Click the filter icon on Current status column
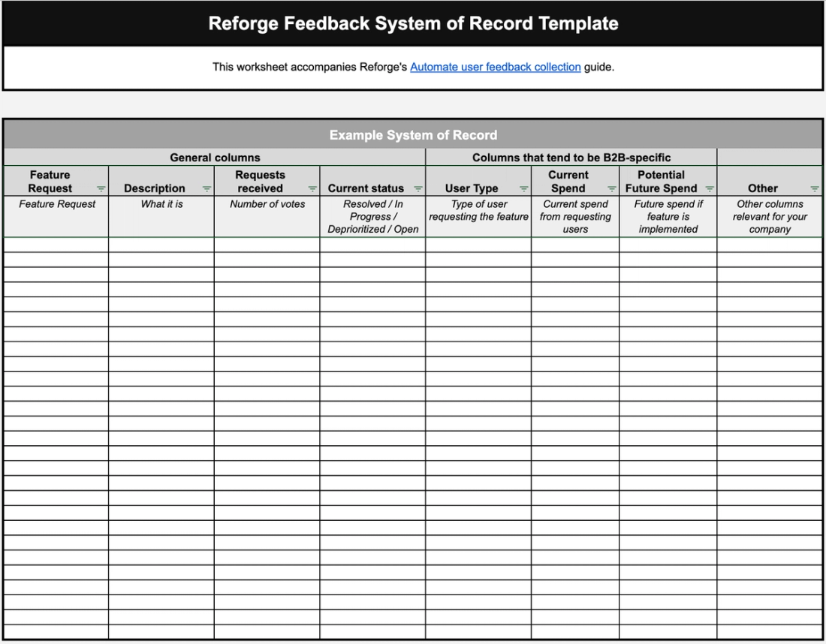 pos(418,188)
